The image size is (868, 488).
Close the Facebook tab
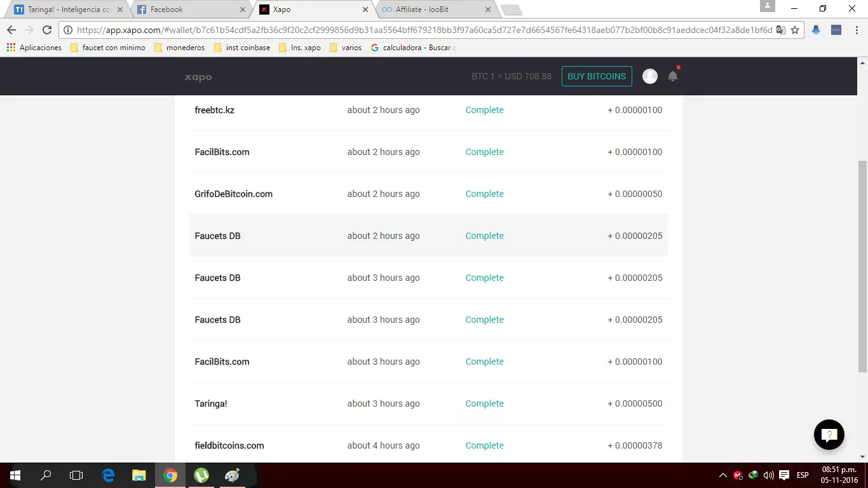pos(242,10)
